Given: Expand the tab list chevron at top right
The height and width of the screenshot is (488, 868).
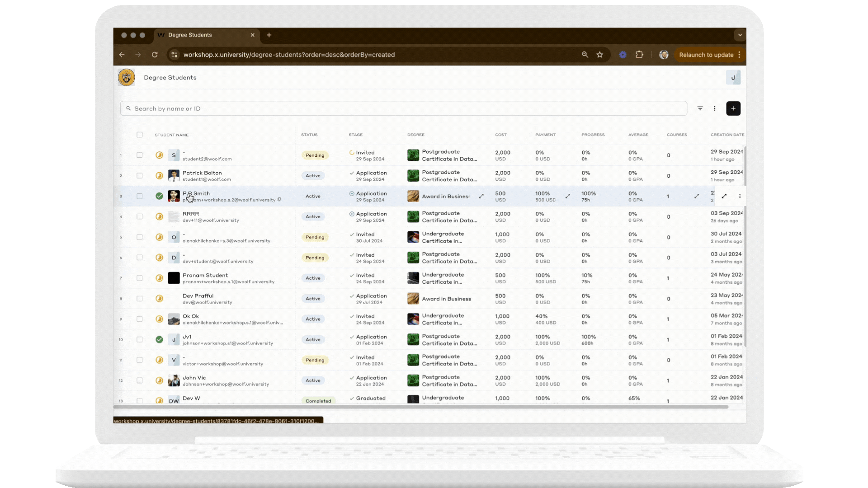Looking at the screenshot, I should click(740, 35).
